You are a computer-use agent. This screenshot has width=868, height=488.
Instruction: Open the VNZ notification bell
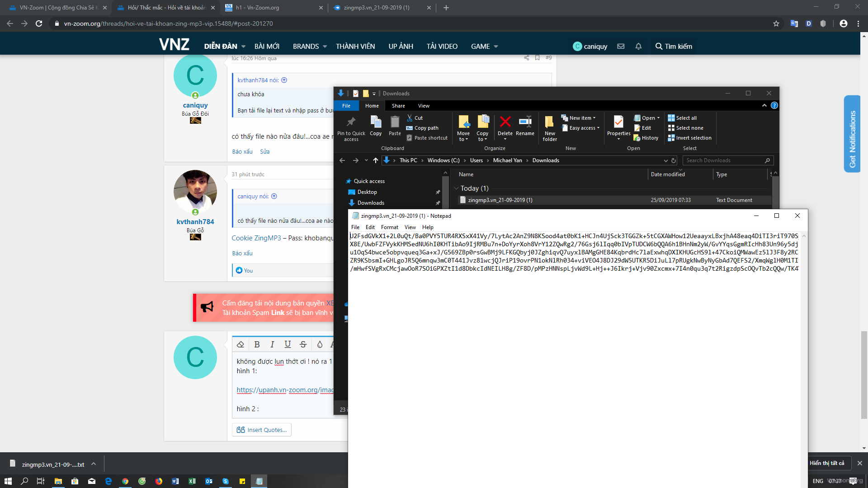click(x=638, y=46)
